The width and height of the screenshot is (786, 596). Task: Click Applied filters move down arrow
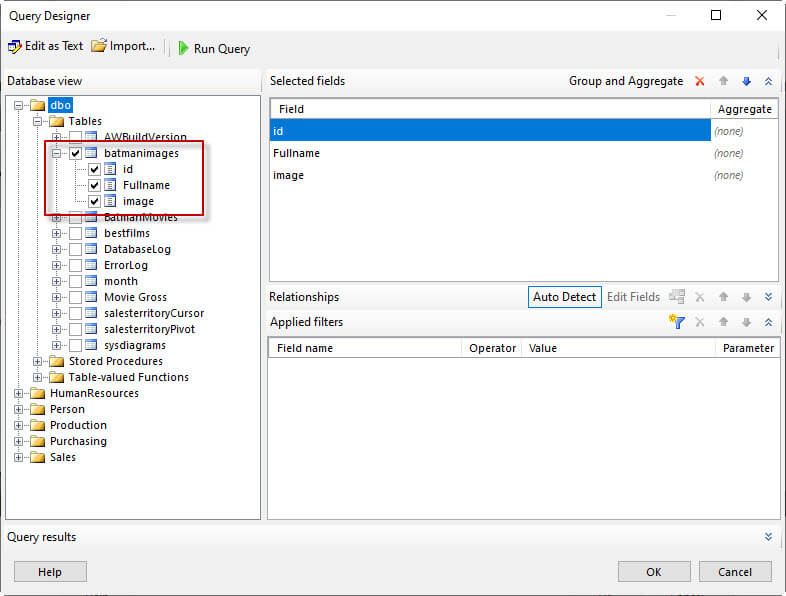(x=746, y=322)
